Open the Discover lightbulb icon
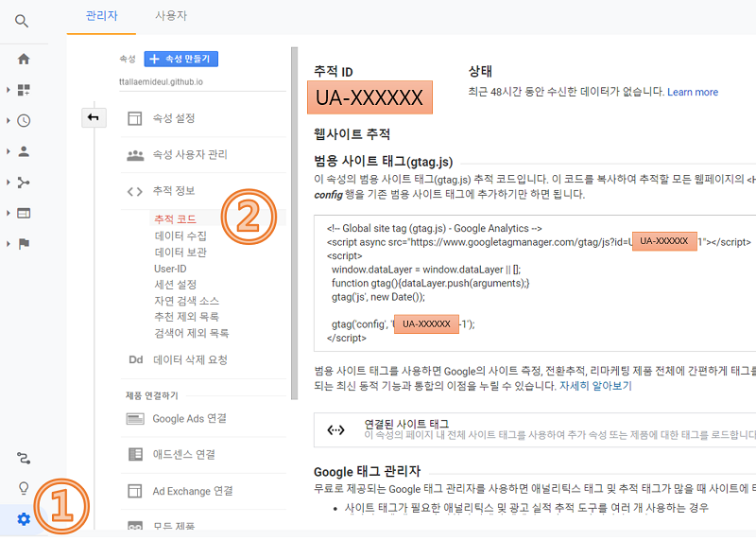 (x=24, y=488)
